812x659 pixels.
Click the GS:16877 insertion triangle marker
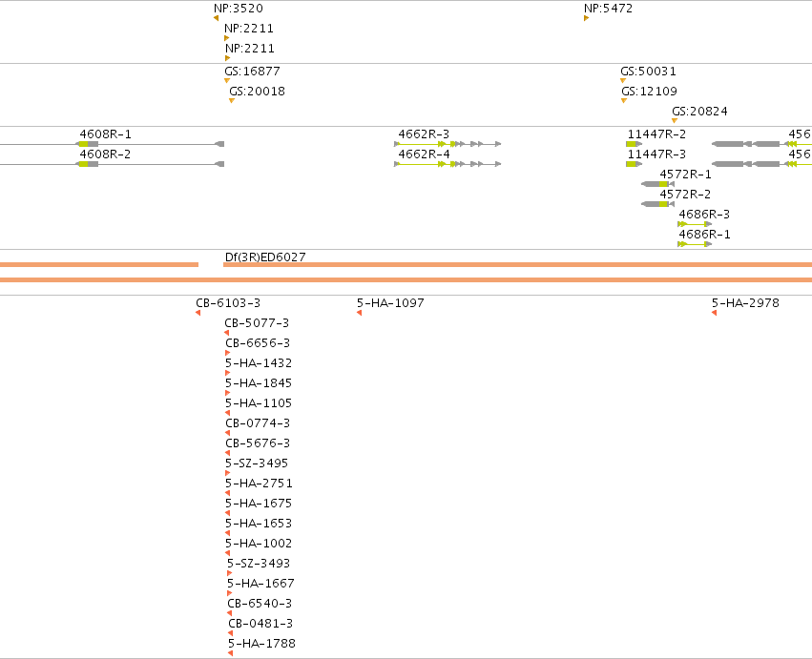coord(227,81)
